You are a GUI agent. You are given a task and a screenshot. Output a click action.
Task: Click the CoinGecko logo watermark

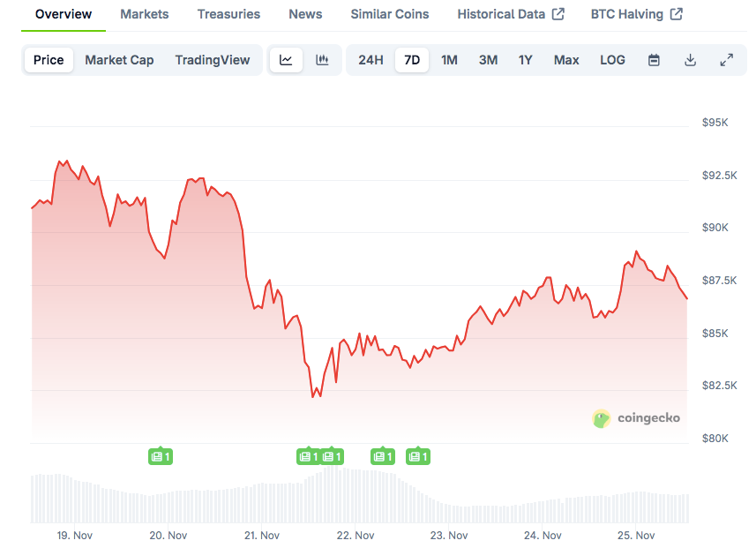tap(636, 418)
